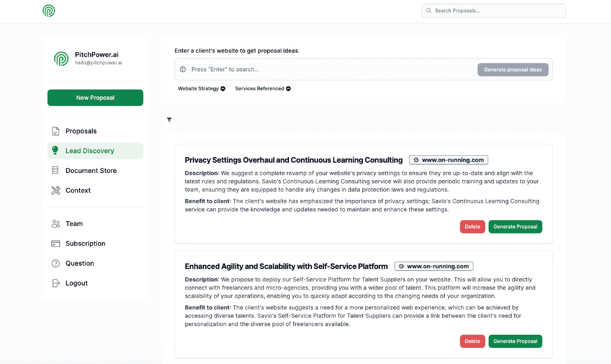
Task: Open the Subscription page
Action: click(x=85, y=243)
